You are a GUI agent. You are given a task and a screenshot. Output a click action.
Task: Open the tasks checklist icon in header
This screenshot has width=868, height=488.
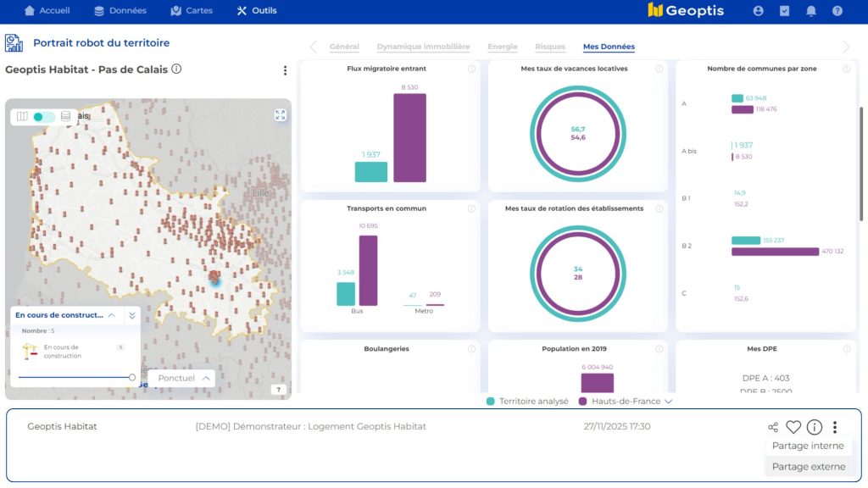(784, 11)
